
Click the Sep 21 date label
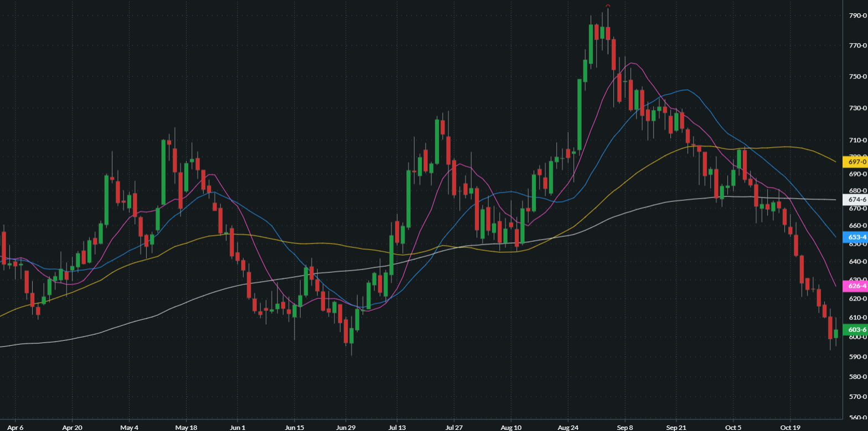pos(676,427)
